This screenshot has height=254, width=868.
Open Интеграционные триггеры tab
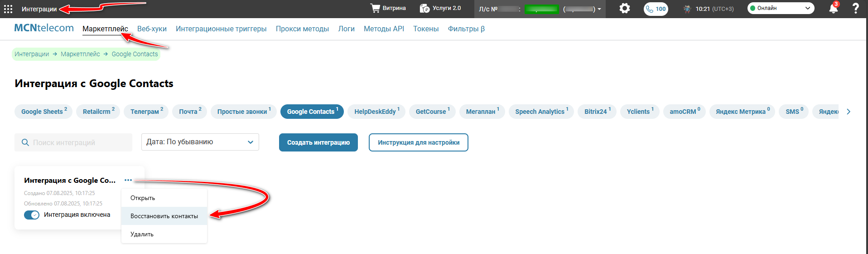point(221,29)
